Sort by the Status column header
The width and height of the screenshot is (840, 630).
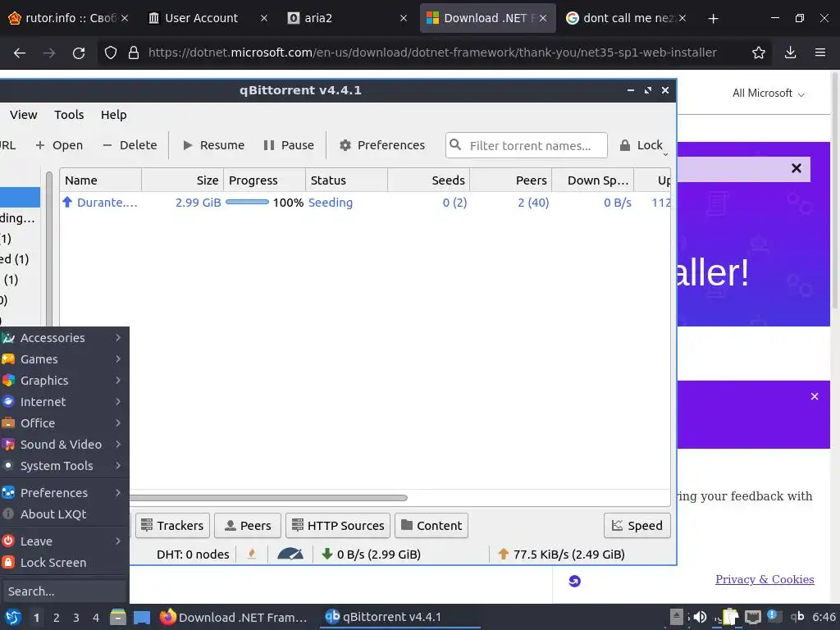coord(347,180)
